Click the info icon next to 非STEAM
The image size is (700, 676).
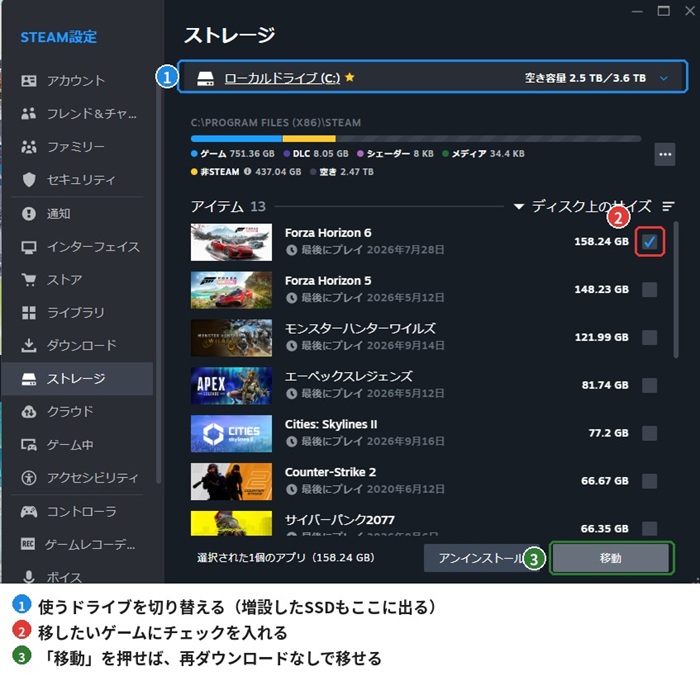[247, 171]
